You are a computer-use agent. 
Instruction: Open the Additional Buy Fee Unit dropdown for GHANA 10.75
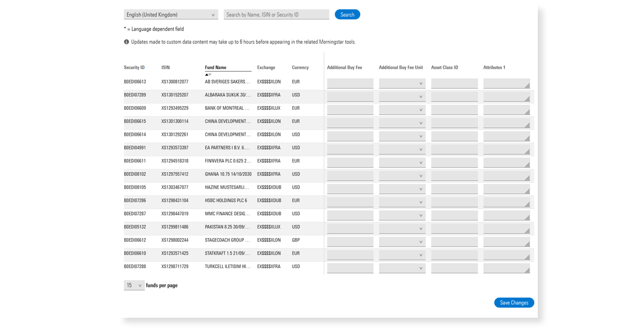coord(402,176)
